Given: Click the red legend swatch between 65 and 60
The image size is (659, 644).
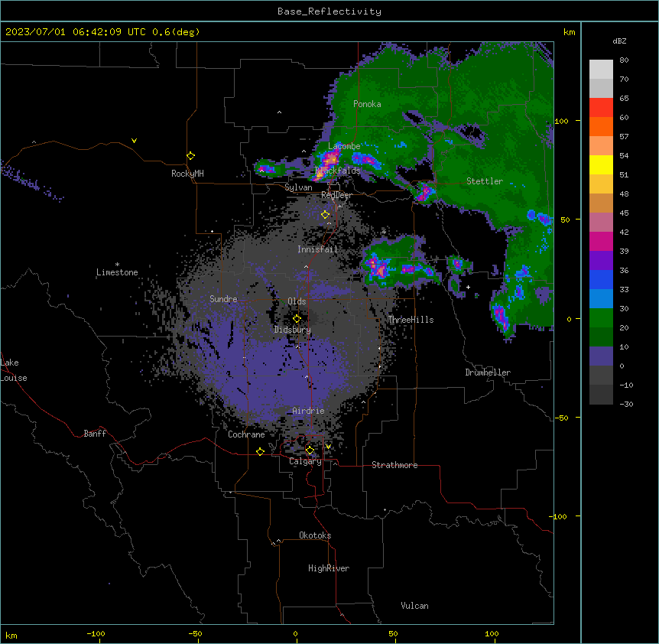Looking at the screenshot, I should (x=601, y=107).
